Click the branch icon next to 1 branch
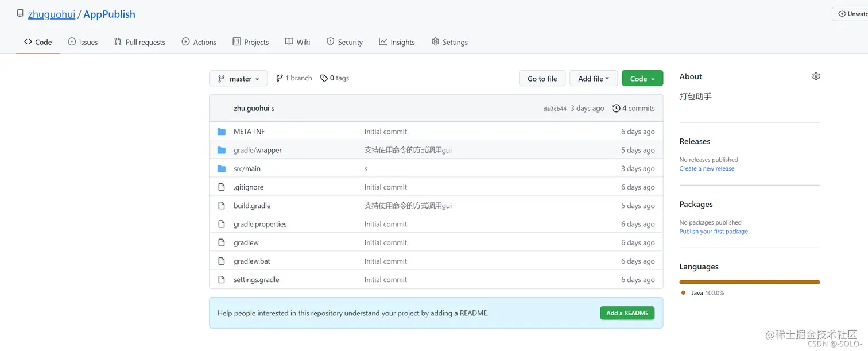Viewport: 868px width, 351px height. [280, 78]
